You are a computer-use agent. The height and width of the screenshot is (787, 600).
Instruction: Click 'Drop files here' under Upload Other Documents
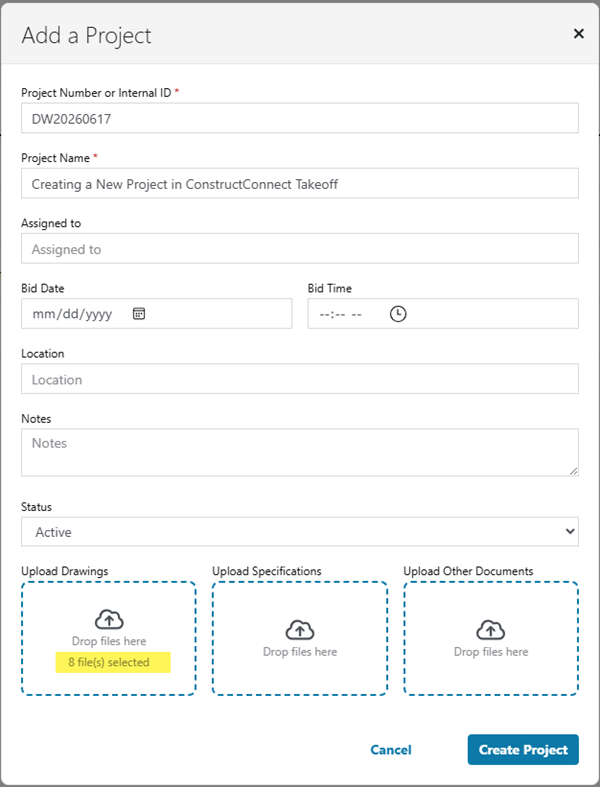491,651
